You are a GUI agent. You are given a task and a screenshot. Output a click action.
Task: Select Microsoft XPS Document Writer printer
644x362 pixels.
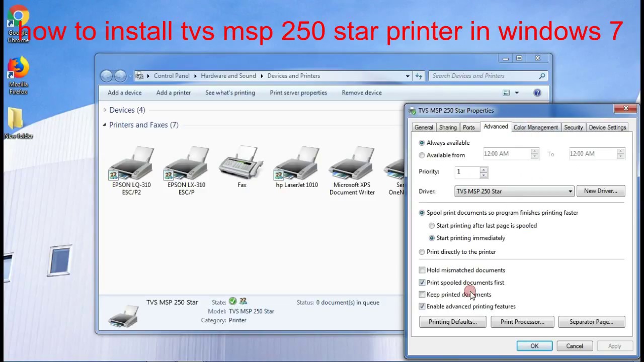click(352, 171)
